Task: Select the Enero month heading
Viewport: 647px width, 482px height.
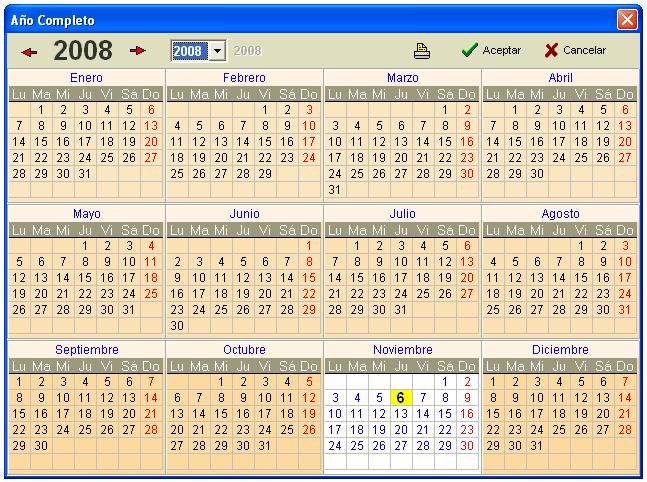Action: pyautogui.click(x=86, y=78)
